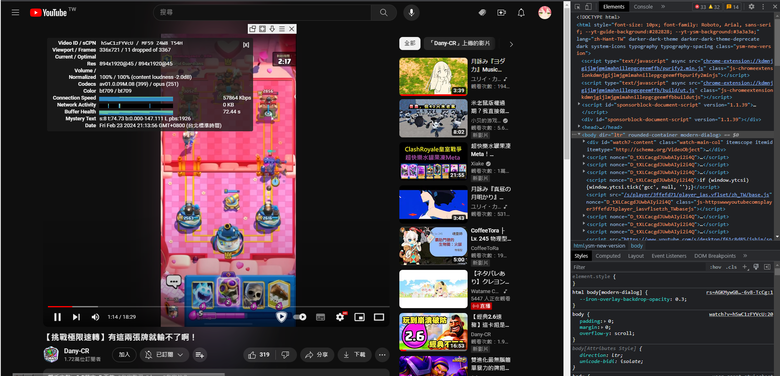The image size is (780, 376).
Task: Open the create video camera icon
Action: point(501,12)
